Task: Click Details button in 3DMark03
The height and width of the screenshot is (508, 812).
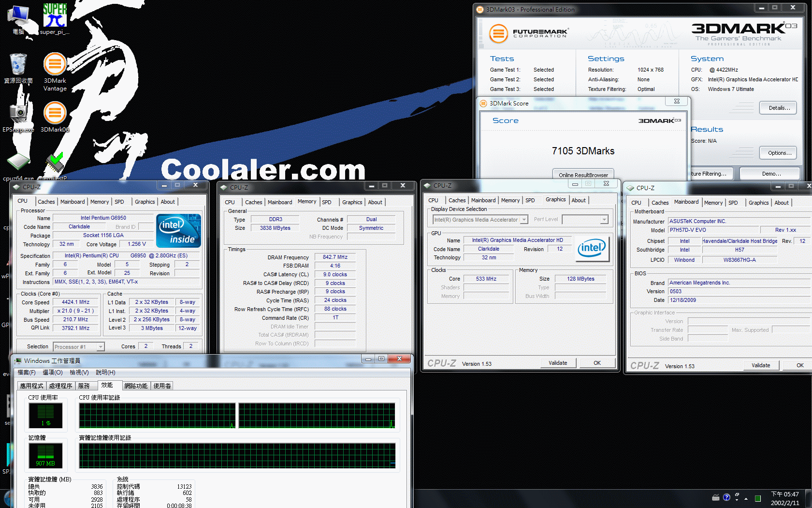Action: tap(779, 108)
